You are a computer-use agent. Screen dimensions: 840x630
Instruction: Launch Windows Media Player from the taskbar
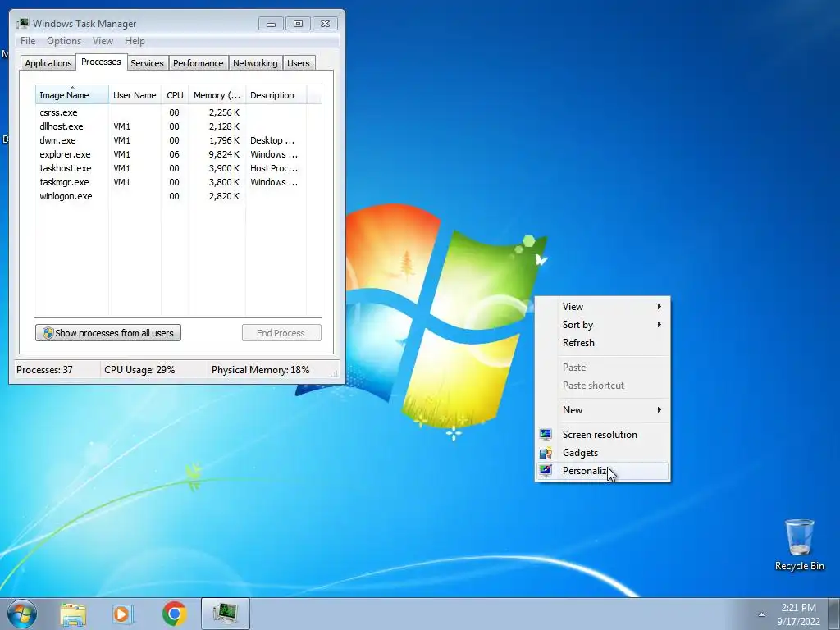click(x=123, y=614)
